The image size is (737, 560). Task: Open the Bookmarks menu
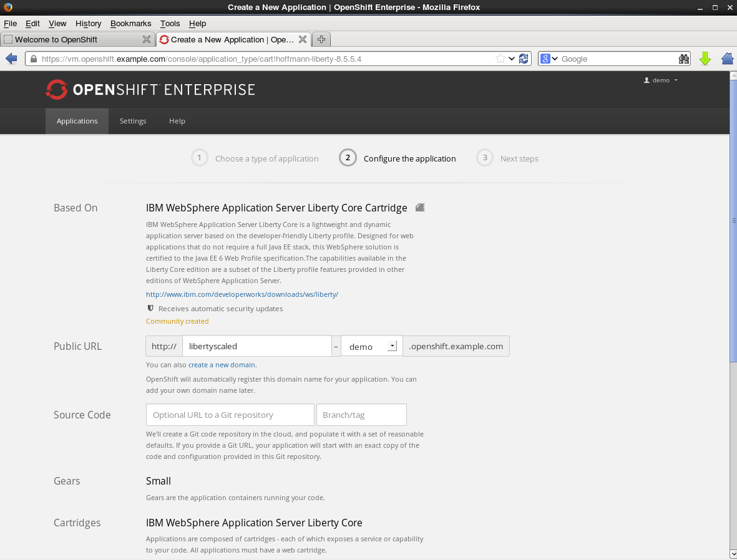click(130, 24)
